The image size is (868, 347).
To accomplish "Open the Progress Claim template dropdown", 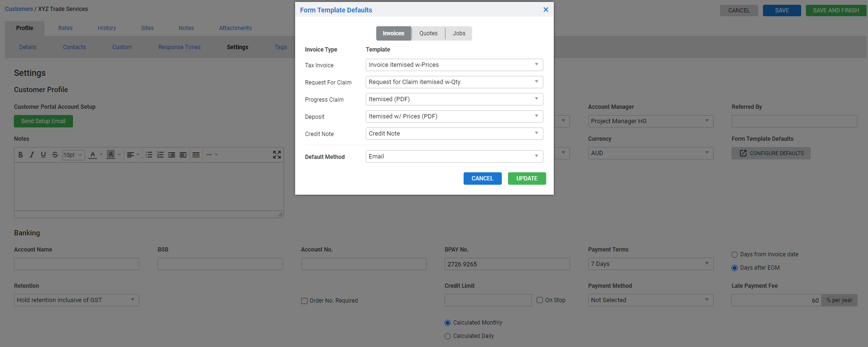I will coord(454,99).
